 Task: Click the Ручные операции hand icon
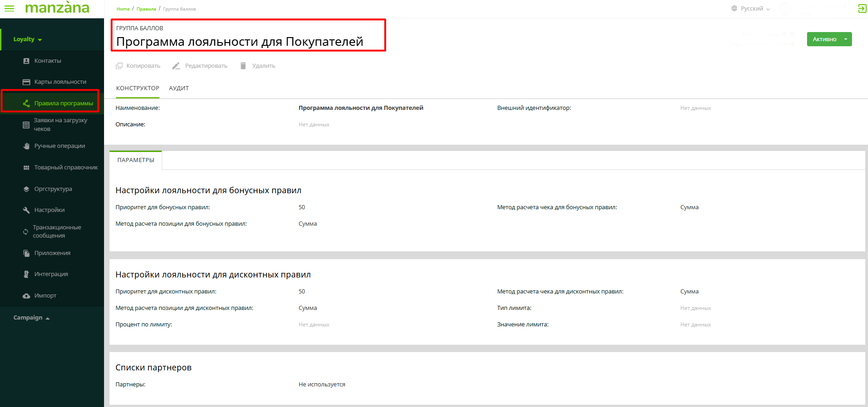click(26, 146)
